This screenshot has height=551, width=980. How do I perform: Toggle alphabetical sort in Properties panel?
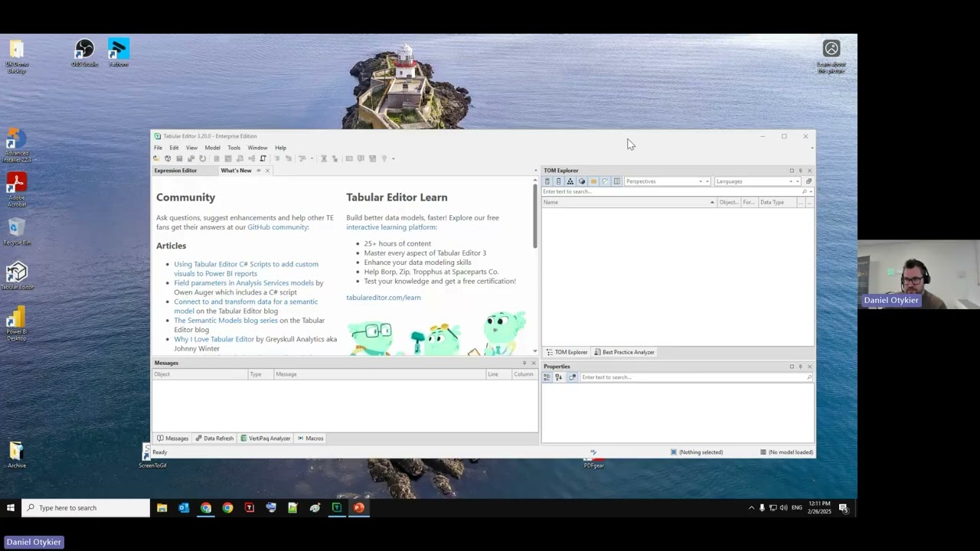point(558,377)
